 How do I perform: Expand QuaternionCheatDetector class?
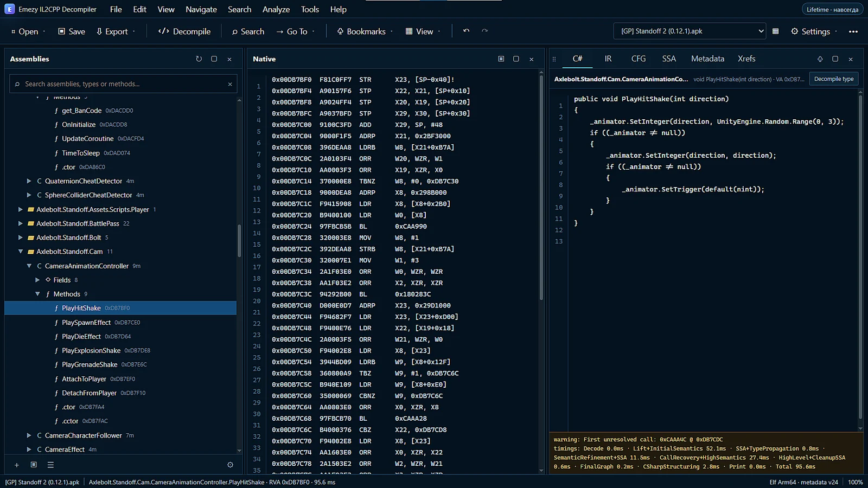point(29,181)
